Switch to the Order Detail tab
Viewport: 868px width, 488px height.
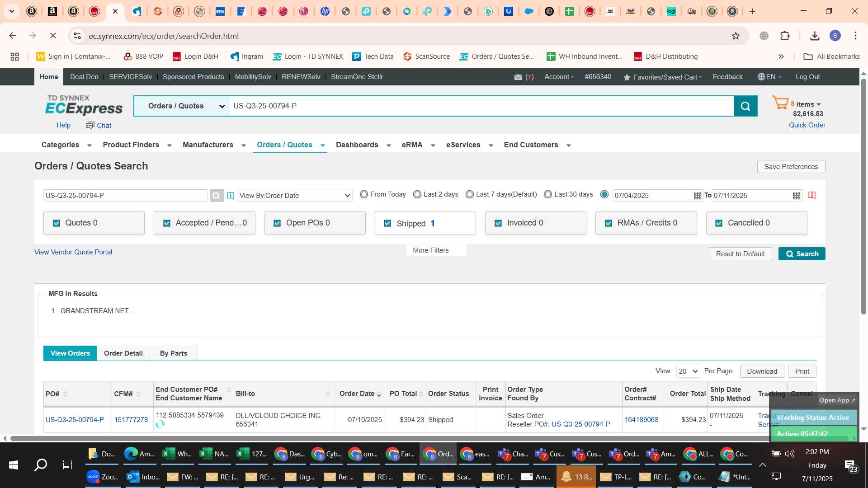123,353
